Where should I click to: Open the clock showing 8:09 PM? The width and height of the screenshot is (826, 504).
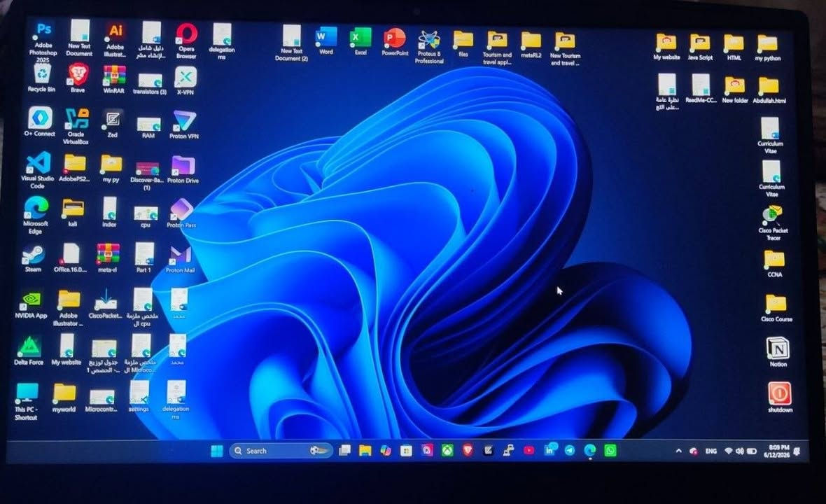click(776, 451)
